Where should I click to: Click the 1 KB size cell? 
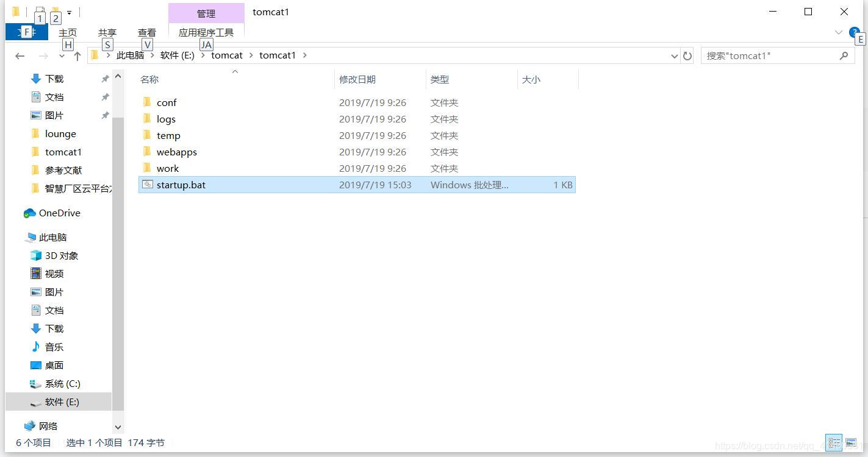[563, 185]
